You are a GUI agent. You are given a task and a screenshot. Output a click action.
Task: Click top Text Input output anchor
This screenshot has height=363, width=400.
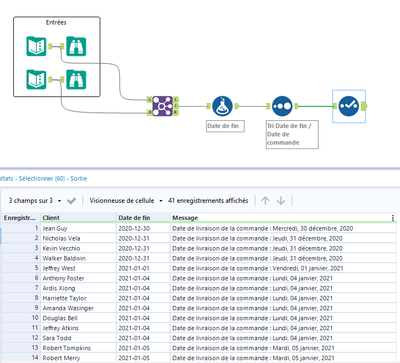point(50,46)
